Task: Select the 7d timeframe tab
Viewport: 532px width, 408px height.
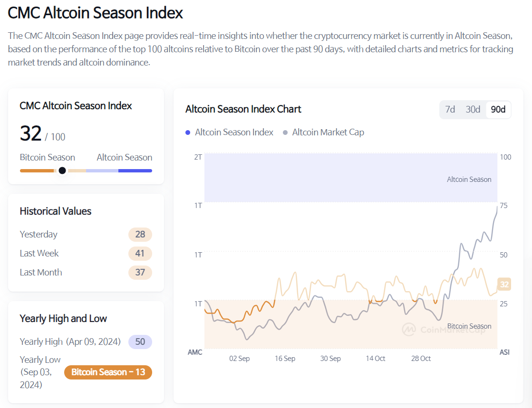Action: [450, 109]
